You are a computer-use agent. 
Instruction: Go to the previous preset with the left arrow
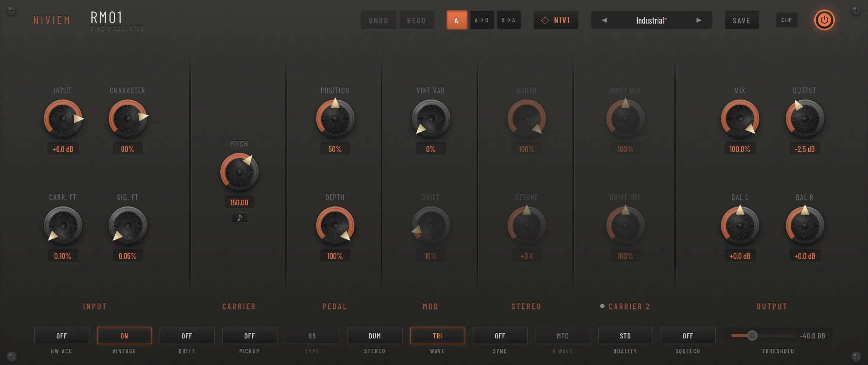click(604, 20)
